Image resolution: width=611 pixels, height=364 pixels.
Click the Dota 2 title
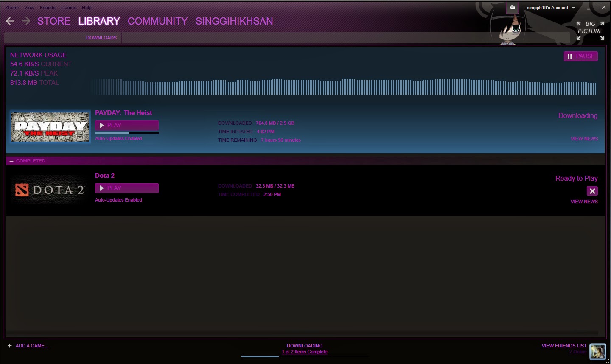click(105, 176)
